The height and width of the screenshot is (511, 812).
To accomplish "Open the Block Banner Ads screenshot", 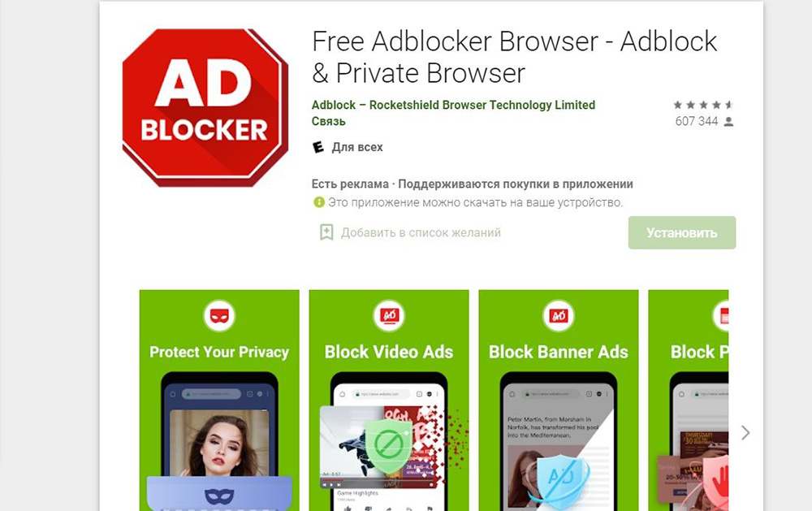I will (559, 400).
